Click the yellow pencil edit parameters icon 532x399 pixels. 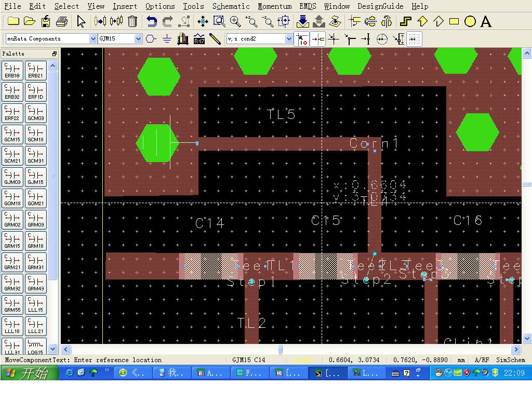(215, 38)
